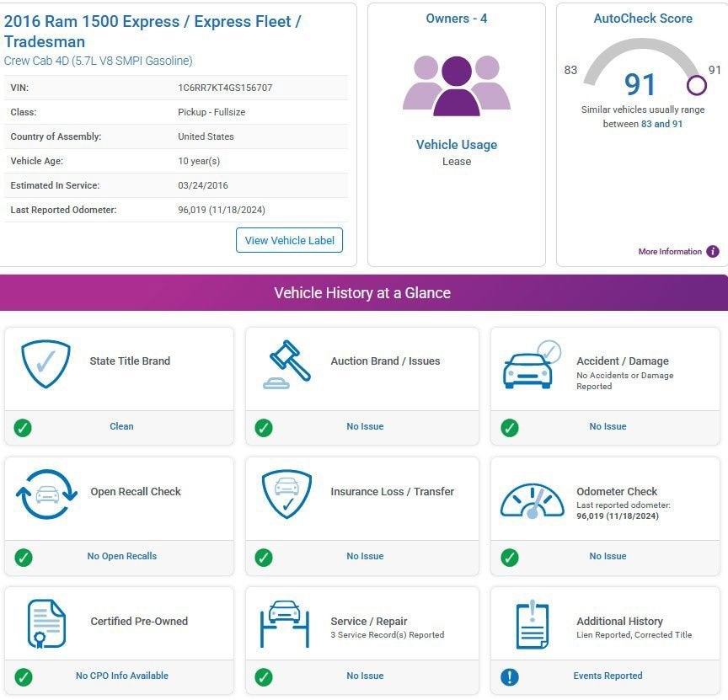The height and width of the screenshot is (700, 728).
Task: Click the Accident / Damage car icon
Action: 532,365
